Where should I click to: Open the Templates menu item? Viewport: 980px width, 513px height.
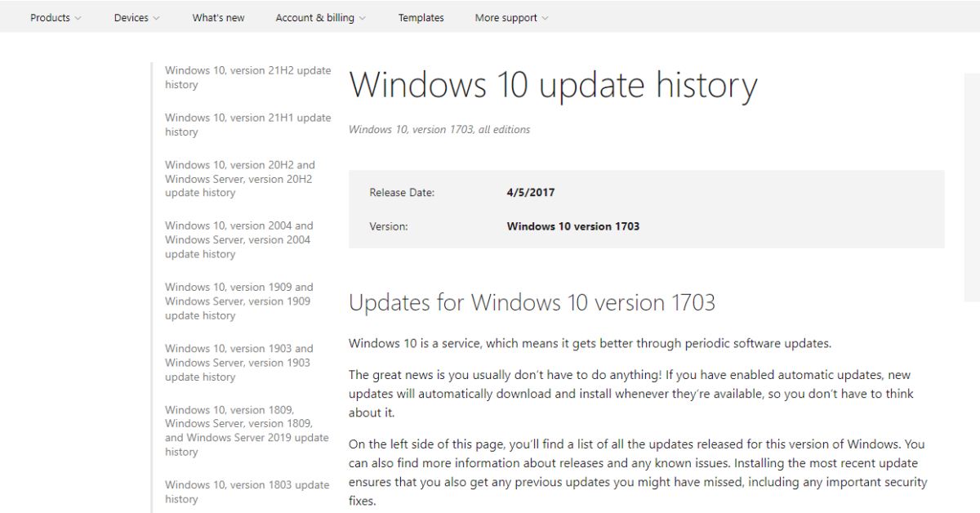[x=421, y=18]
